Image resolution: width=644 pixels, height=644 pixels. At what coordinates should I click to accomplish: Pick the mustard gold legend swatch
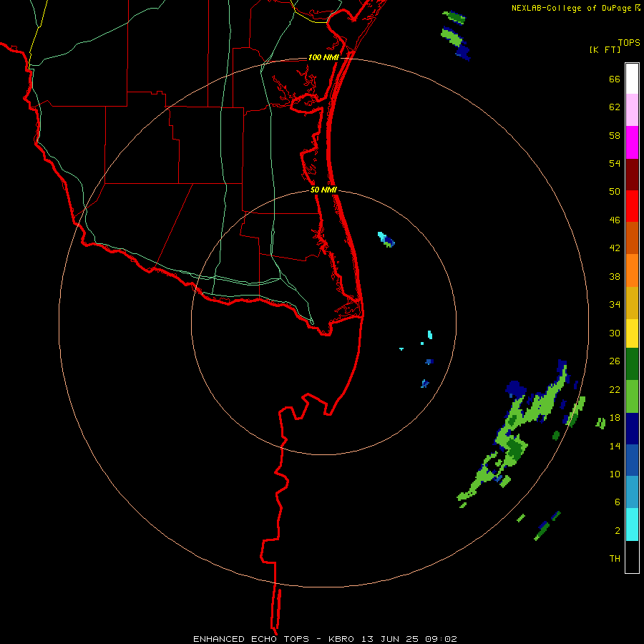click(x=632, y=303)
